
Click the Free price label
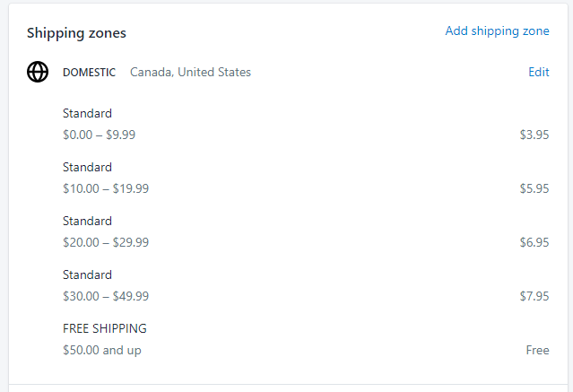[537, 351]
